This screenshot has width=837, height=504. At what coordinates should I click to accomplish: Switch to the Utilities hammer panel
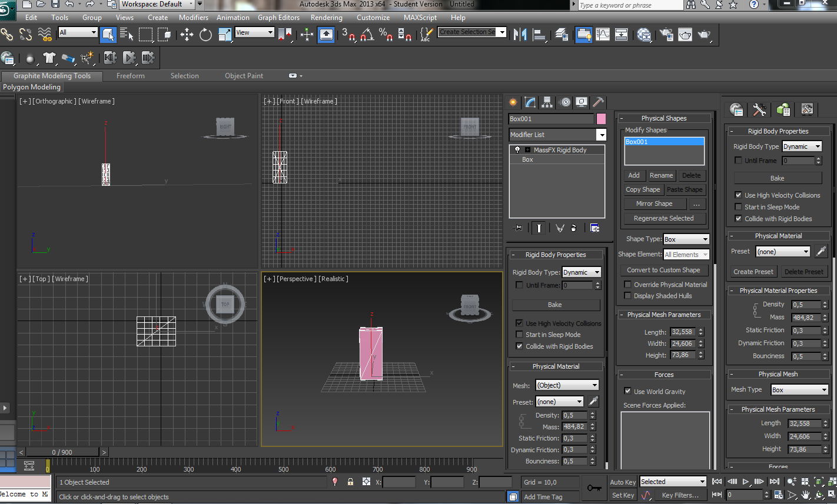[x=598, y=102]
